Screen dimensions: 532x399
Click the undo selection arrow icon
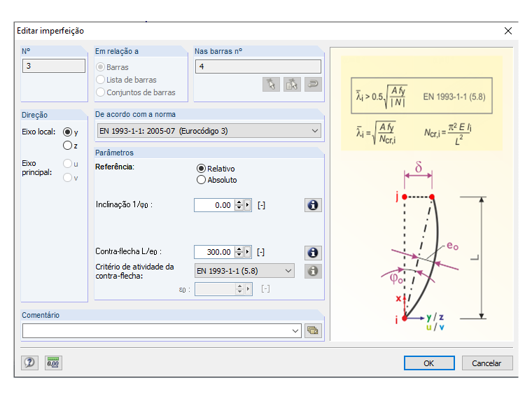pos(313,84)
